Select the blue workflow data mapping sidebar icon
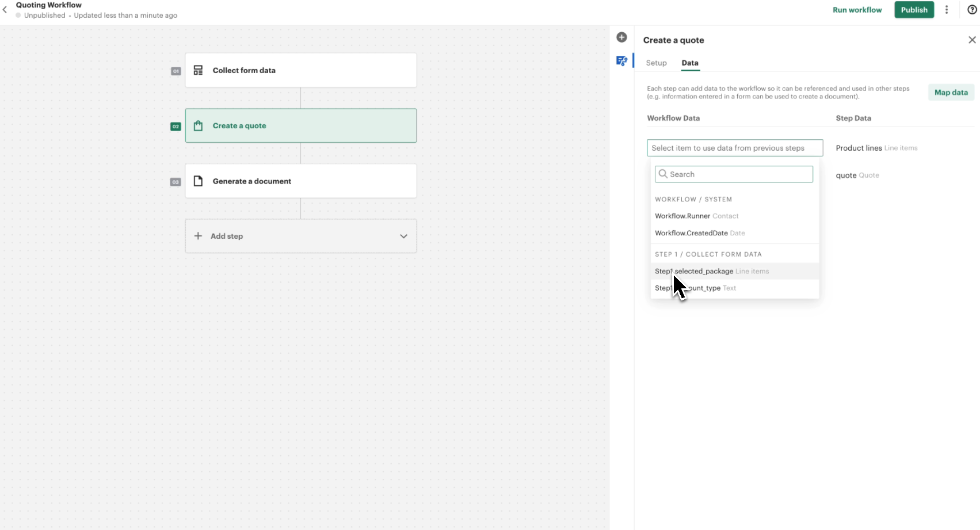Image resolution: width=980 pixels, height=530 pixels. 621,60
